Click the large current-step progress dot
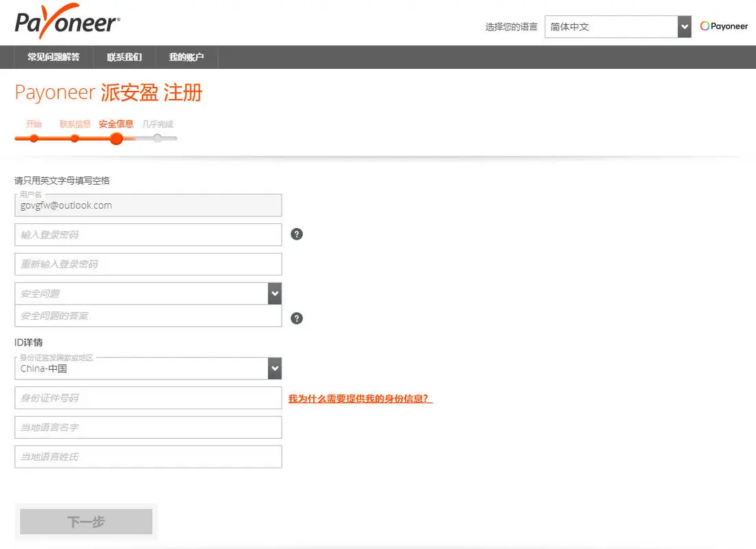 pyautogui.click(x=116, y=139)
